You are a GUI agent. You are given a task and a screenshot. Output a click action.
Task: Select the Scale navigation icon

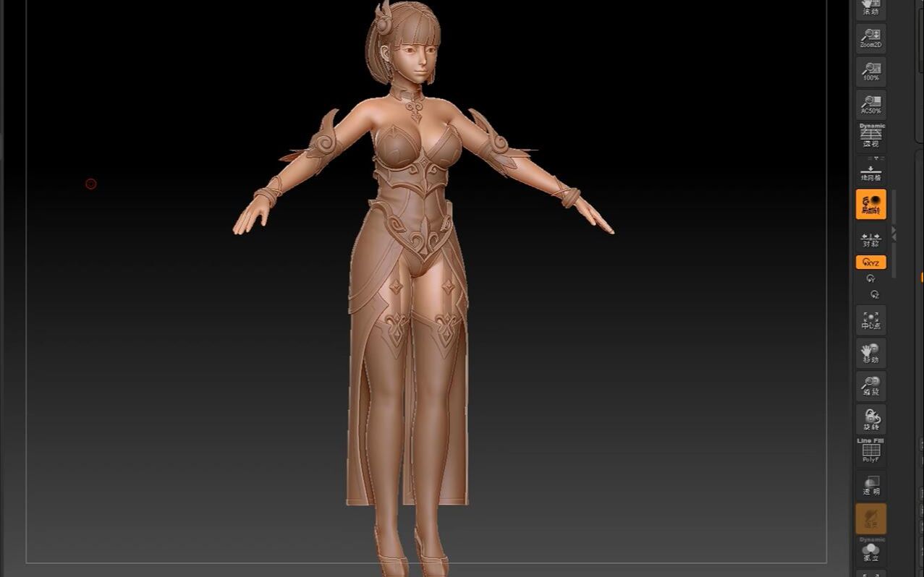click(870, 388)
